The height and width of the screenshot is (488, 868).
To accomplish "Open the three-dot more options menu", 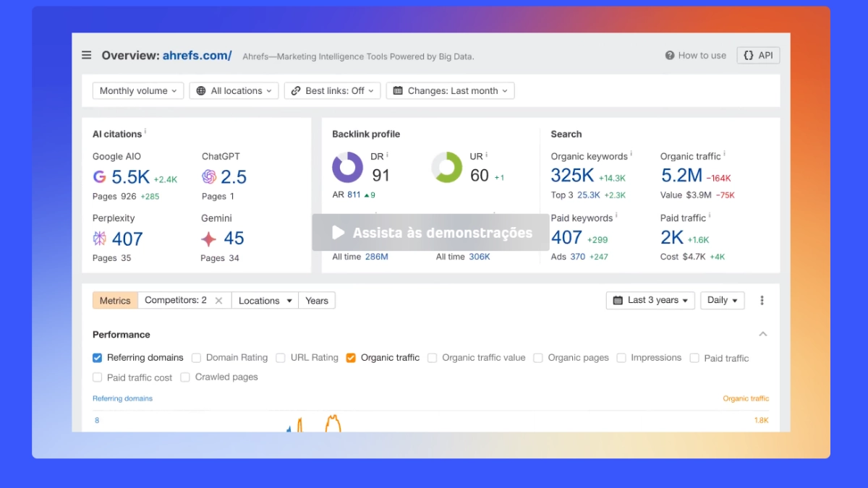I will pos(762,301).
